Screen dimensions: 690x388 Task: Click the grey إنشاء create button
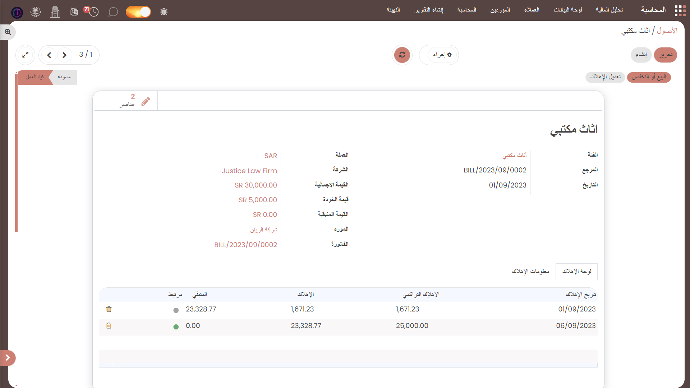(641, 55)
